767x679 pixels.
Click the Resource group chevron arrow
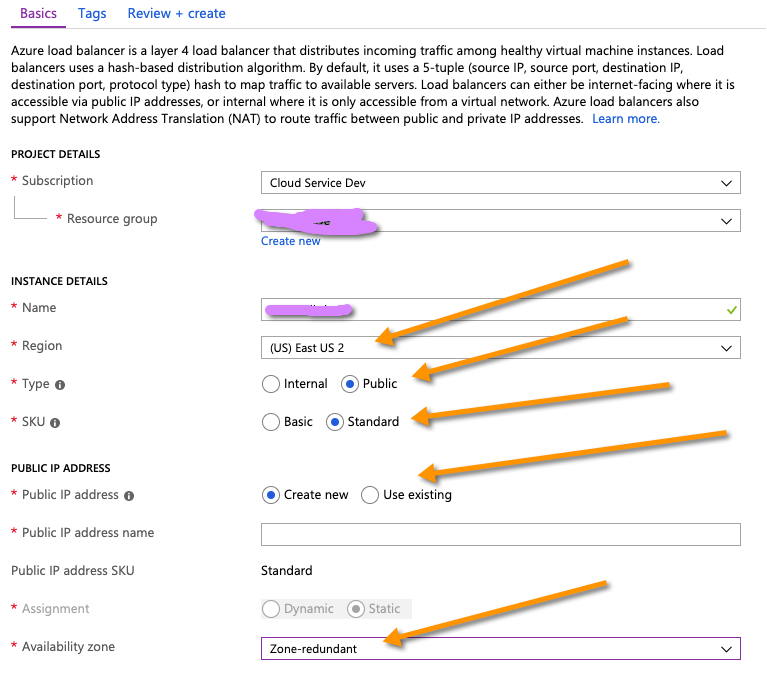(726, 222)
